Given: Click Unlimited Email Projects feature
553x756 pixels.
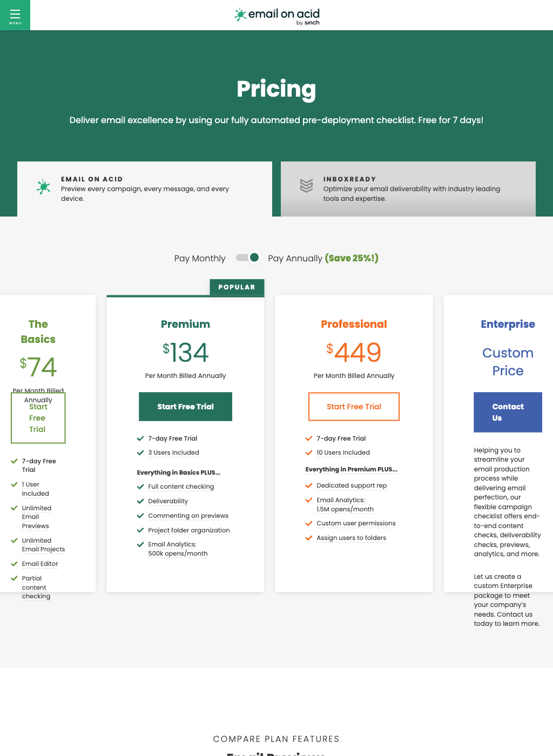Looking at the screenshot, I should 43,545.
